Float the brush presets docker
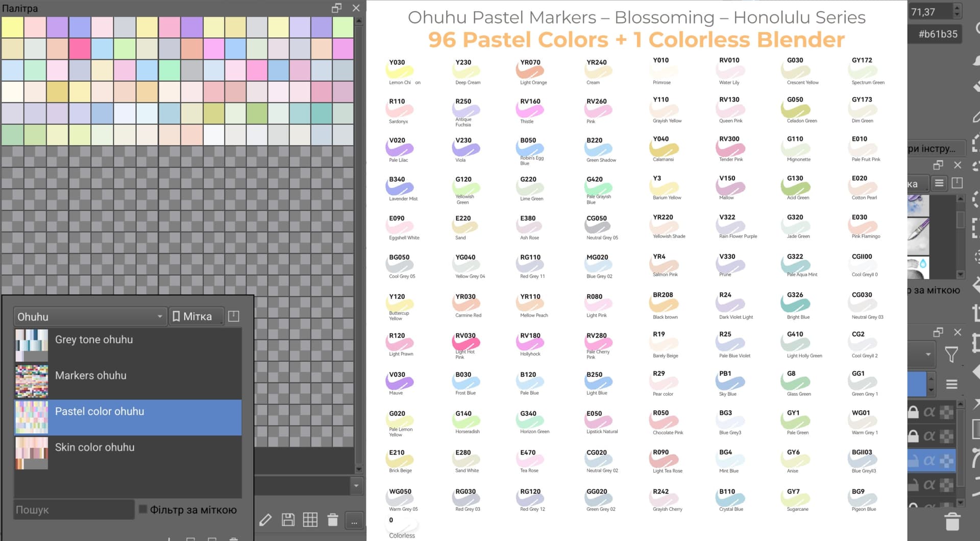The width and height of the screenshot is (980, 541). point(938,165)
